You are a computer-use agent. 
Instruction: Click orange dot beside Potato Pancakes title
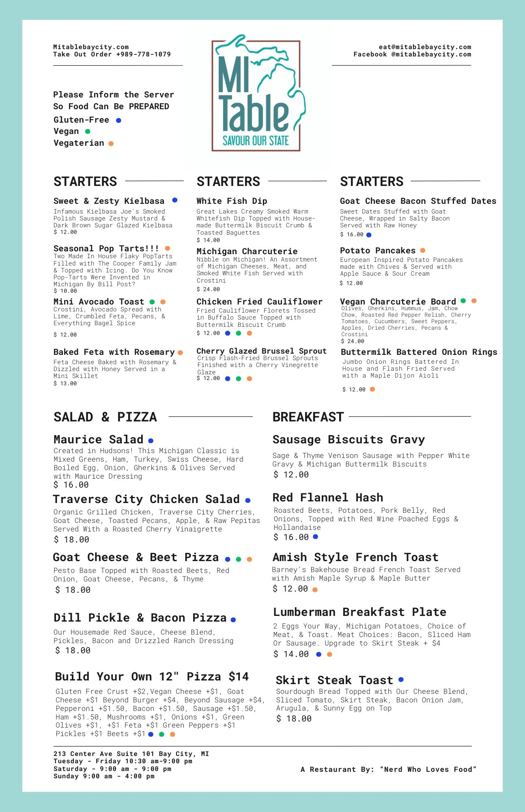coord(423,251)
